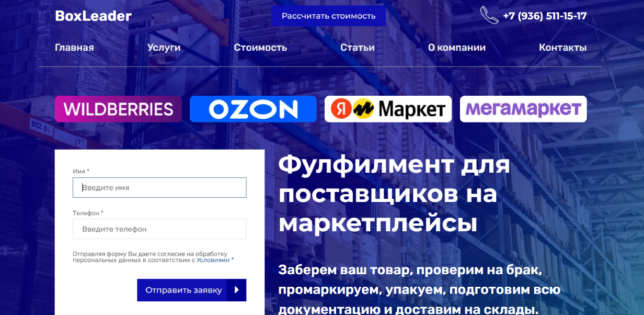Submit with Отправить заявку button
The image size is (644, 315).
[x=191, y=290]
